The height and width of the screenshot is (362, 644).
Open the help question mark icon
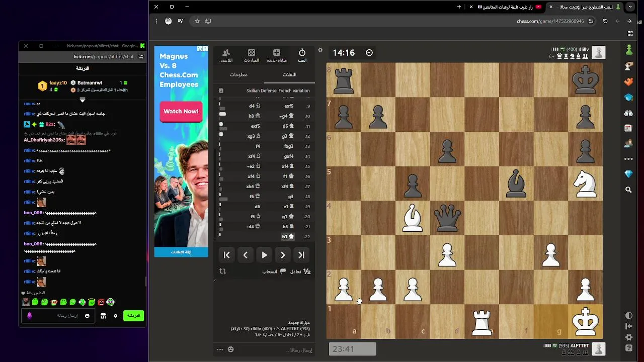pos(629,348)
